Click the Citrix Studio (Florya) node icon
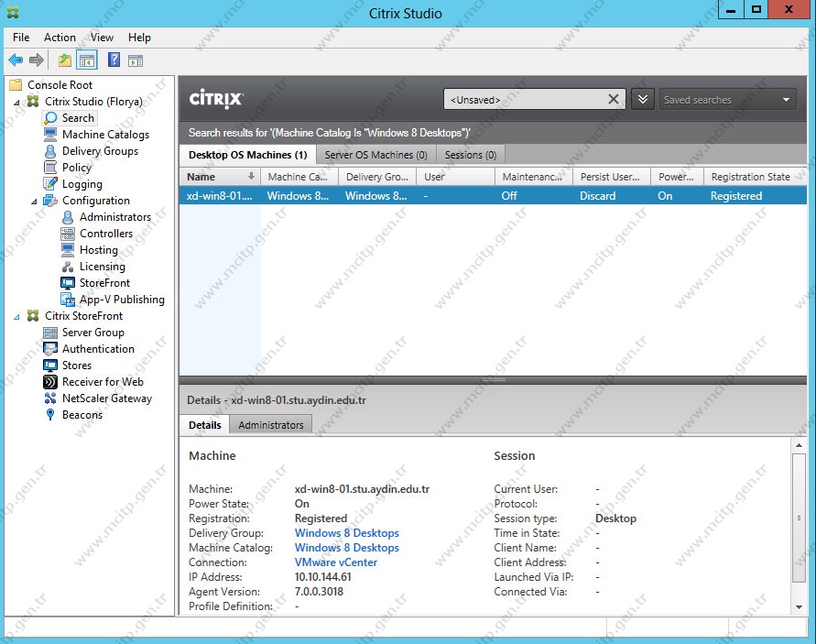Screen dimensions: 816x644 point(33,101)
